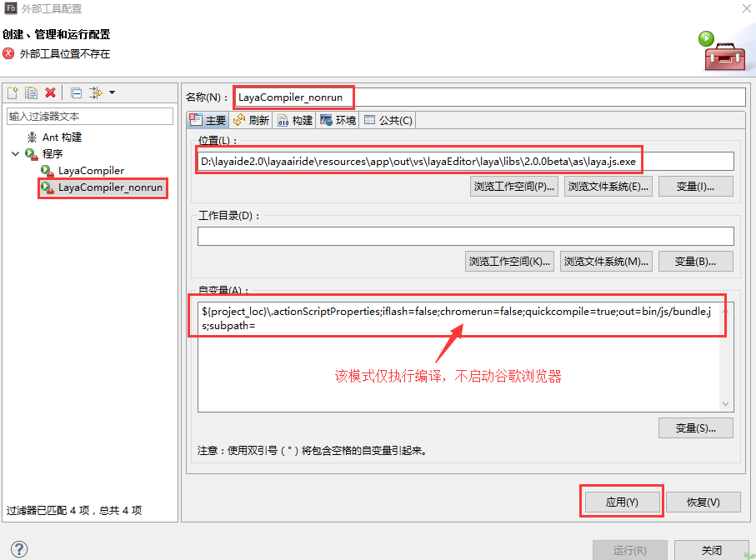Click 变量(S)... button
The height and width of the screenshot is (560, 756).
point(696,428)
